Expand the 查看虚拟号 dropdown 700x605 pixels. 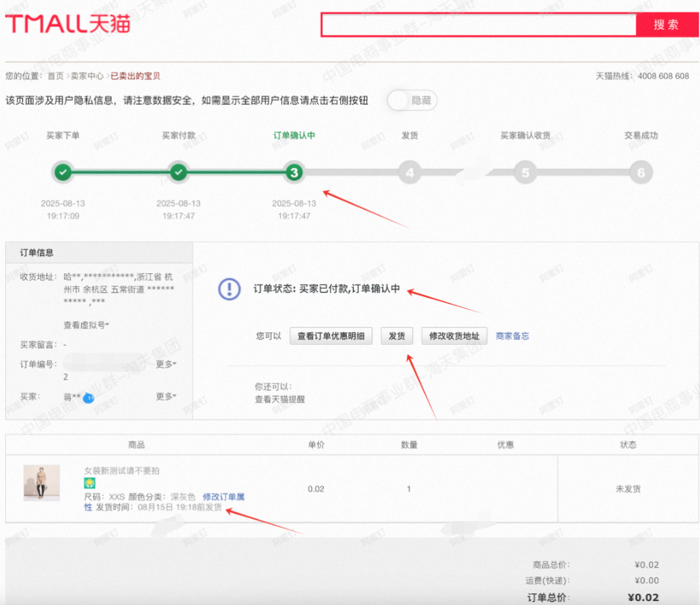pyautogui.click(x=86, y=325)
